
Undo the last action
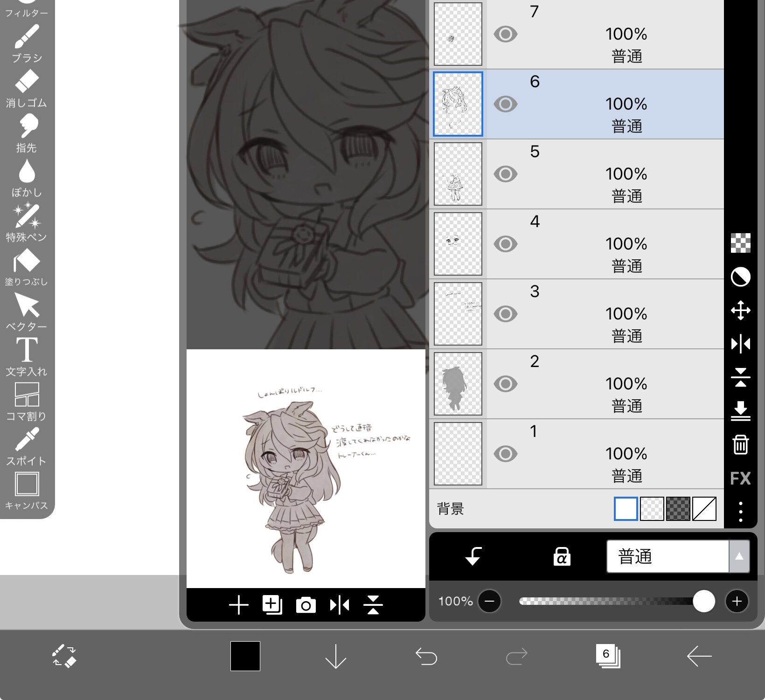coord(426,656)
